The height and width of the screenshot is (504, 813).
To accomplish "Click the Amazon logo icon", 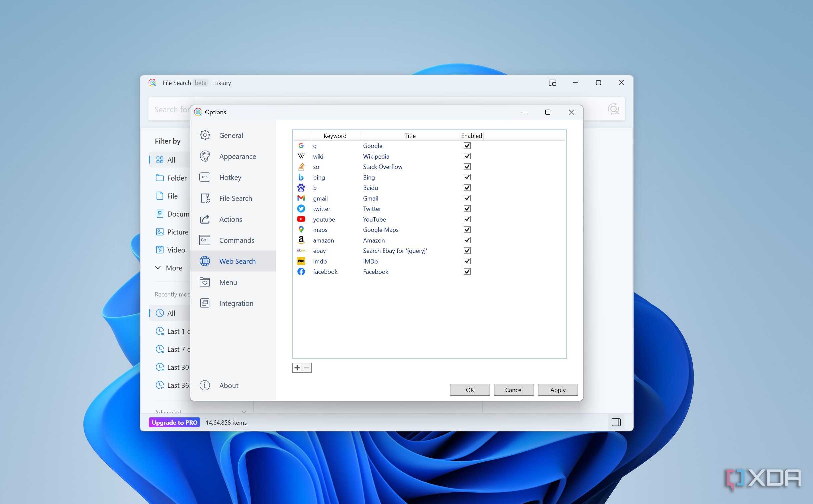I will (301, 240).
